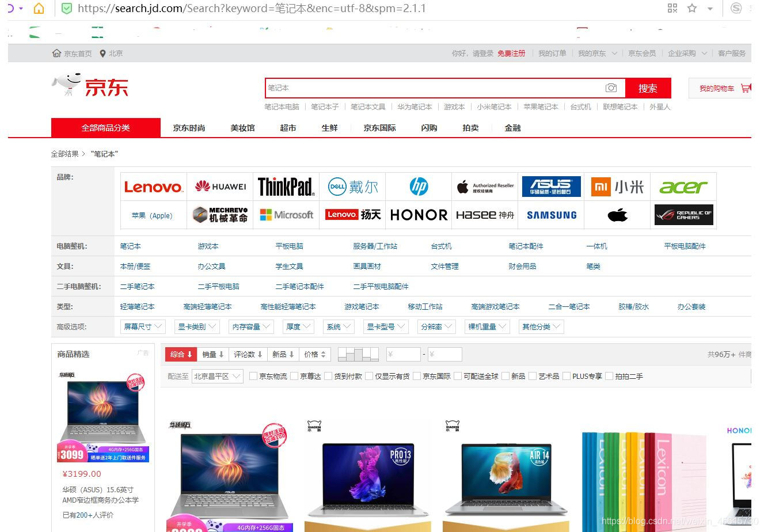Filter by the Lenovo brand logo
This screenshot has height=532, width=764.
pos(154,187)
